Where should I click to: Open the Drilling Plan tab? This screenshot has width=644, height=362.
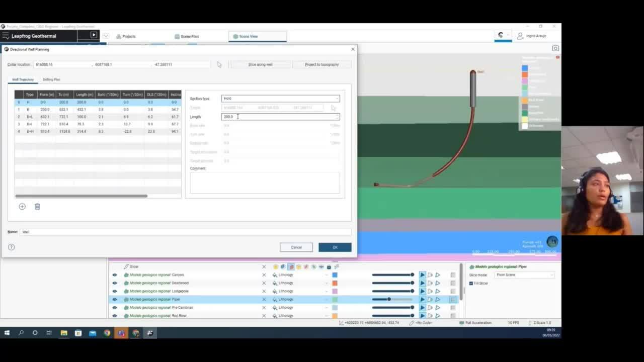tap(51, 79)
